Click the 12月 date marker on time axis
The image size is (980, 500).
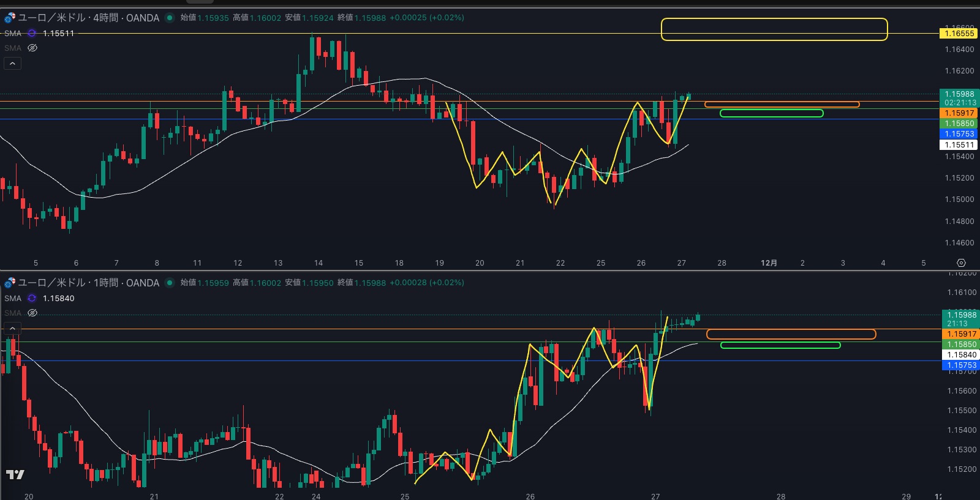pyautogui.click(x=769, y=263)
